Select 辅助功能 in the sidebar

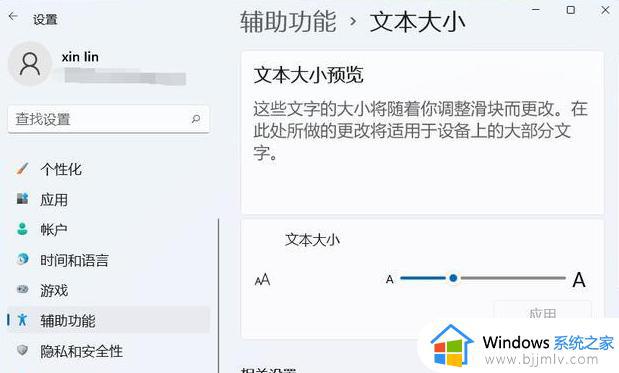coord(108,320)
